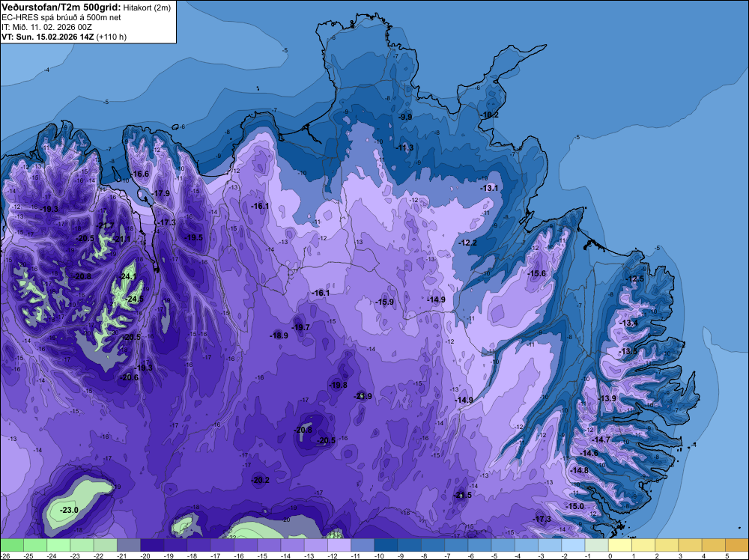Click the -15.9 temperature value

[384, 302]
